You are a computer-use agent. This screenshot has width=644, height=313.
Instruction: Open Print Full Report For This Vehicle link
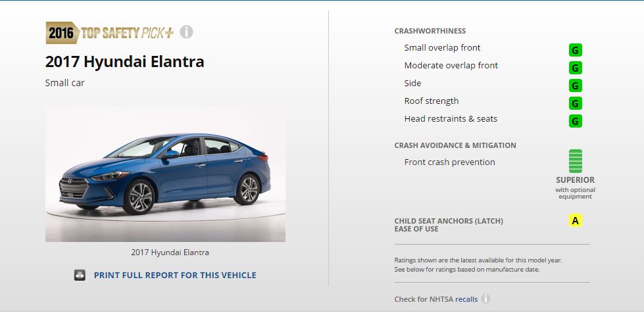tap(175, 276)
